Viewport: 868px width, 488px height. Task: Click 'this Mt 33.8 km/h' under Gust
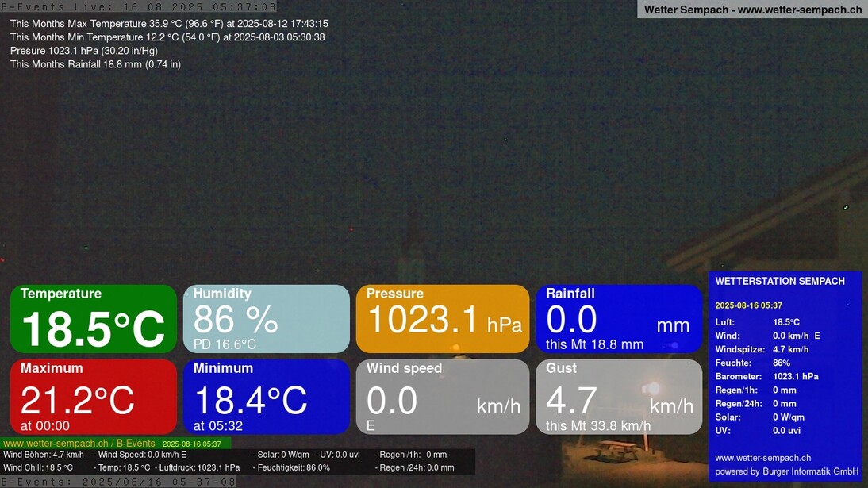(598, 426)
